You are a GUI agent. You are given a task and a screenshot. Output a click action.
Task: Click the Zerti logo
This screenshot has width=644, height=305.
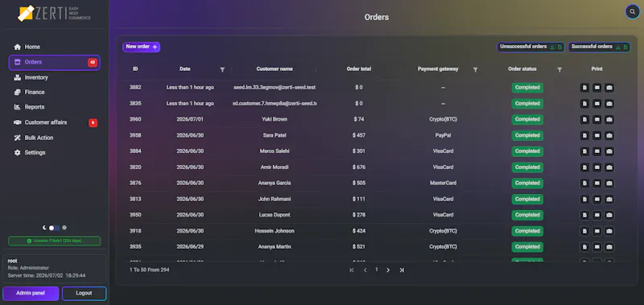(x=54, y=13)
